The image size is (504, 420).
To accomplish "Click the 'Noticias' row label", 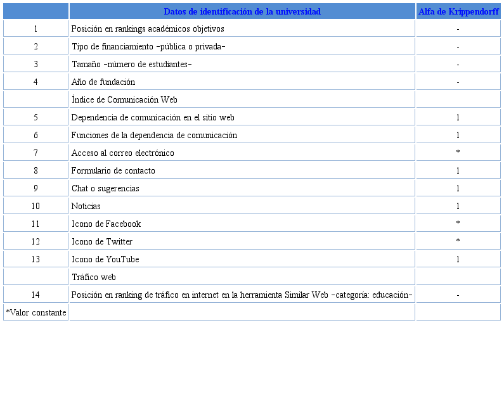I will click(86, 207).
